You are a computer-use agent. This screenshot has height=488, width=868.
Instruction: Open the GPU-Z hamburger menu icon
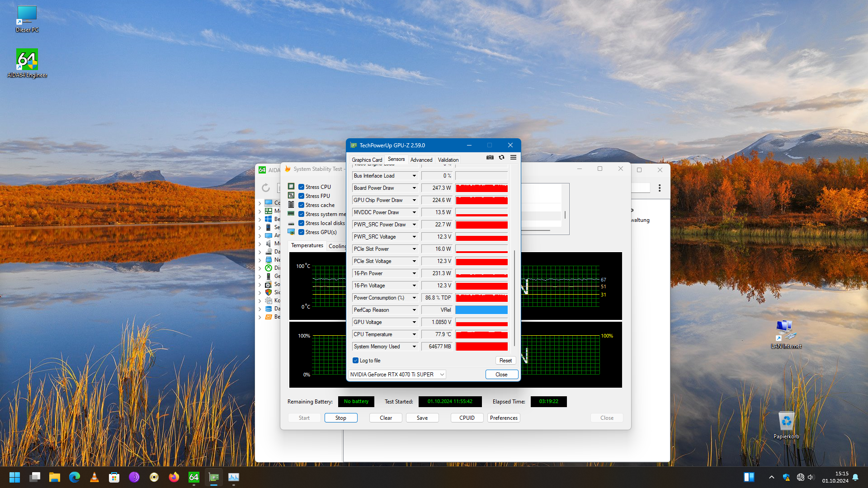pos(513,157)
